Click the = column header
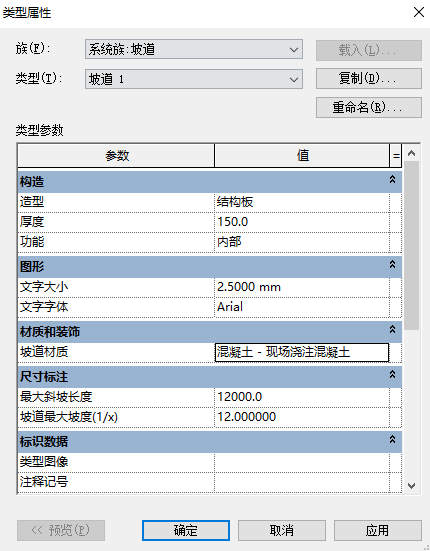This screenshot has width=430, height=551. pos(396,155)
